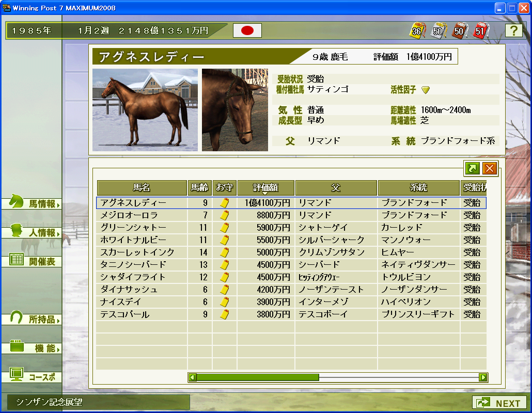Image resolution: width=532 pixels, height=413 pixels.
Task: Click charm icon in スカーレットインク row
Action: pos(224,252)
